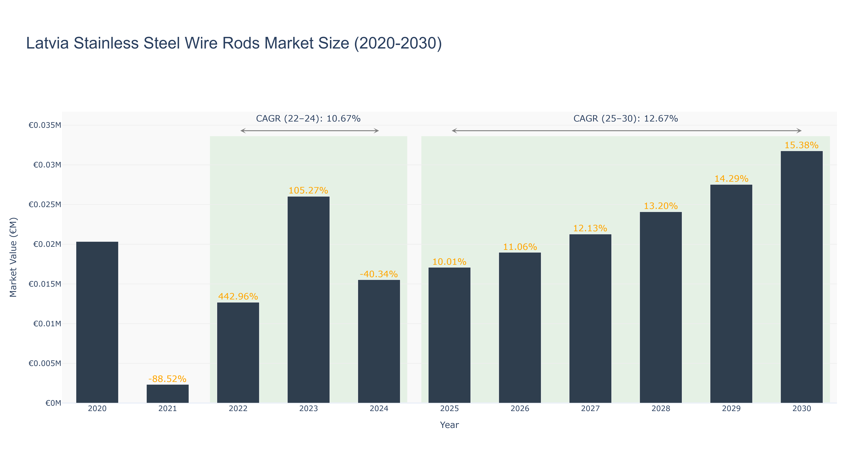Screen dimensions: 868x465
Task: Click the 2028 x-axis label
Action: click(x=660, y=409)
